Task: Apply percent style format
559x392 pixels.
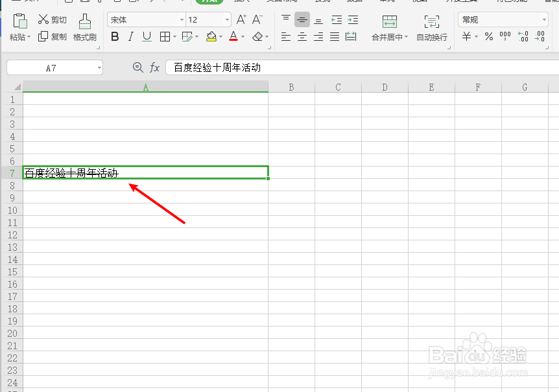Action: pyautogui.click(x=489, y=36)
